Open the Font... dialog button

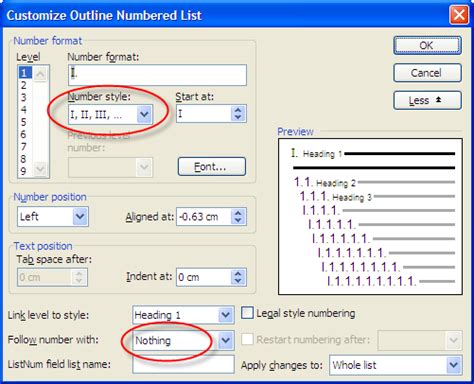[x=212, y=166]
